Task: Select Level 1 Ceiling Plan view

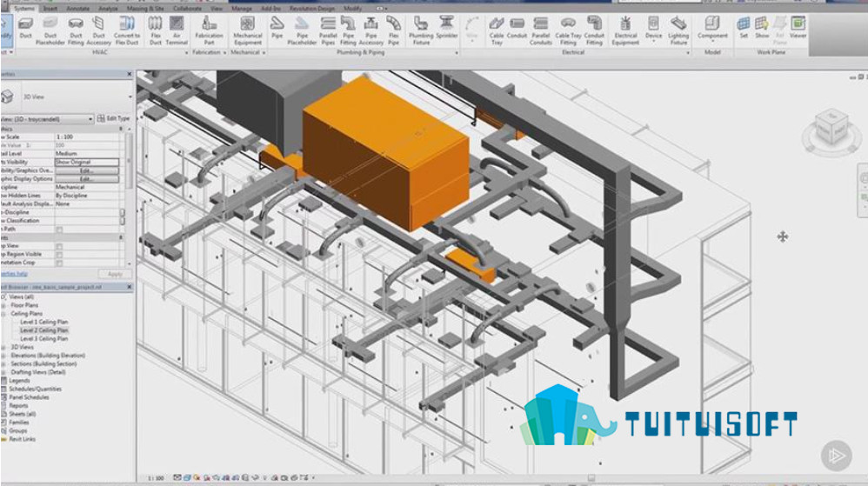Action: click(43, 322)
